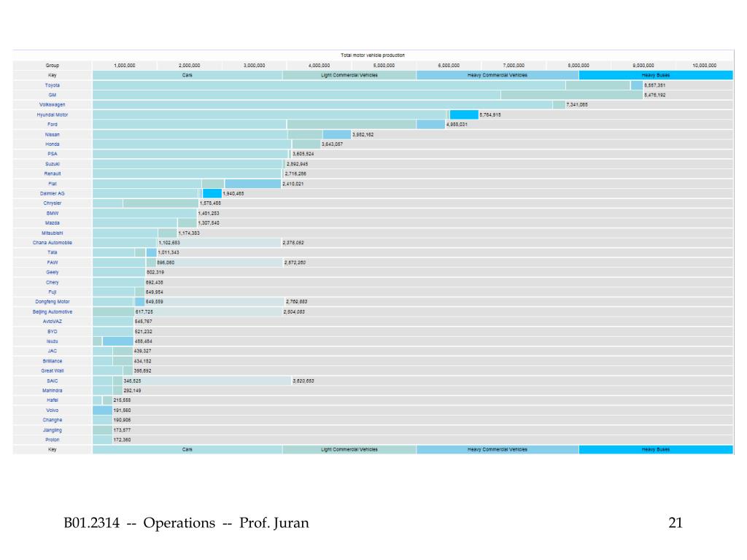Select the Dongfeng Motor row label
The image size is (747, 560).
click(53, 302)
